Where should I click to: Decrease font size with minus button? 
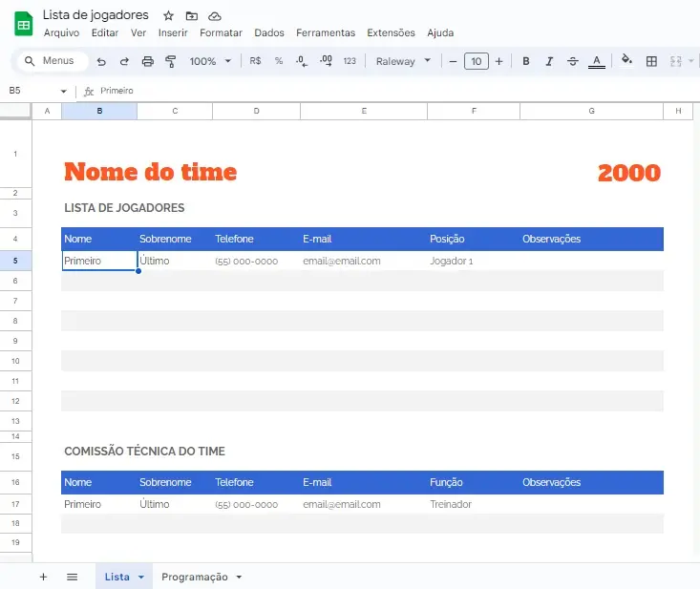pos(453,62)
